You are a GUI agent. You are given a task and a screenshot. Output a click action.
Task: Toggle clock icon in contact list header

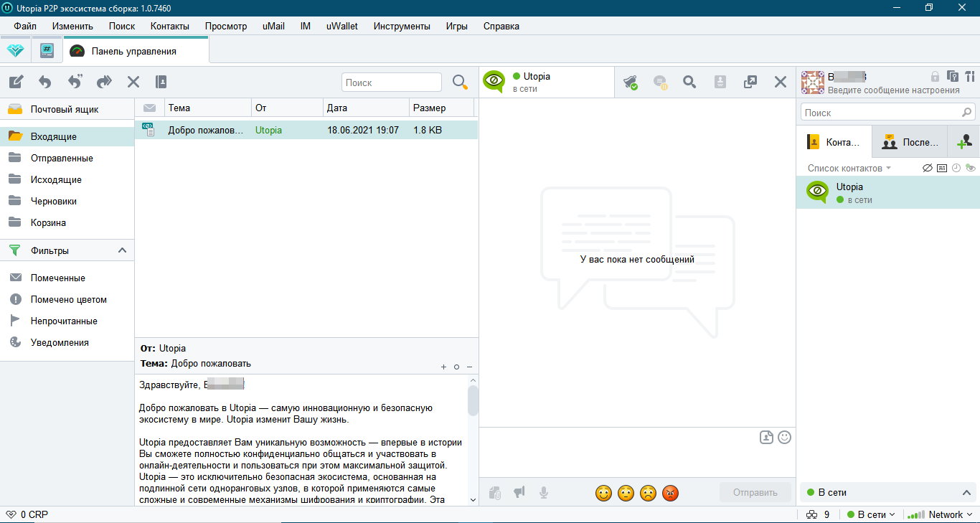tap(956, 168)
